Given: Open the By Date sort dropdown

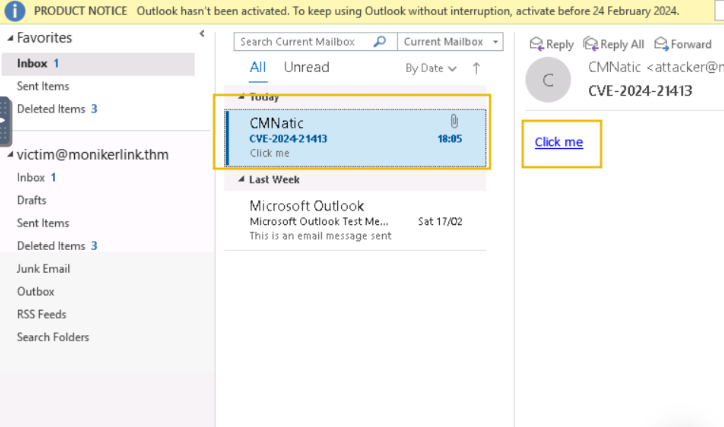Looking at the screenshot, I should [431, 68].
